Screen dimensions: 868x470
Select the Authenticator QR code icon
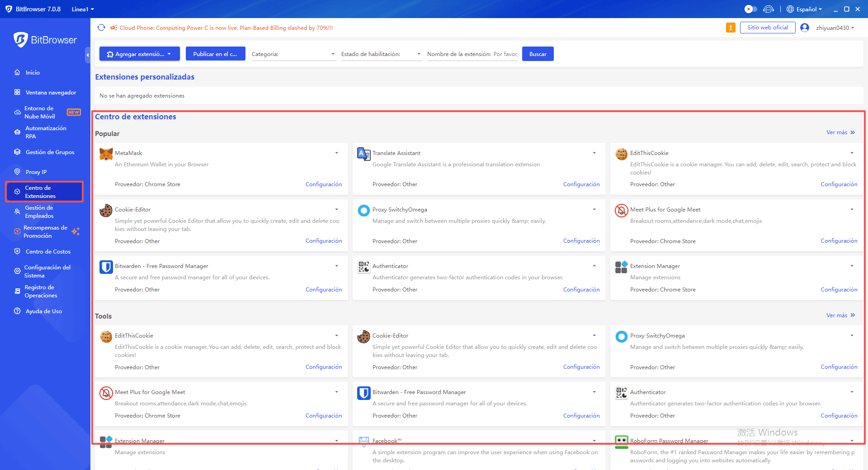pos(363,267)
